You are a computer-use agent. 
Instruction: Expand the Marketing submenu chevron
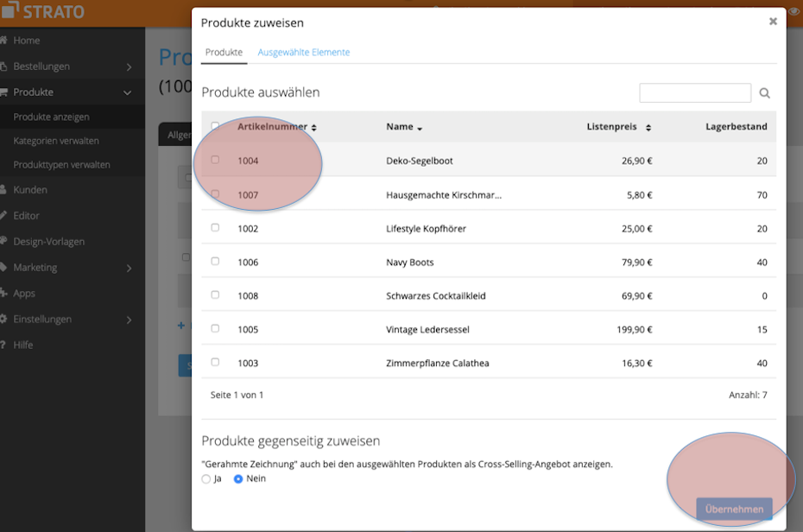[x=129, y=269]
